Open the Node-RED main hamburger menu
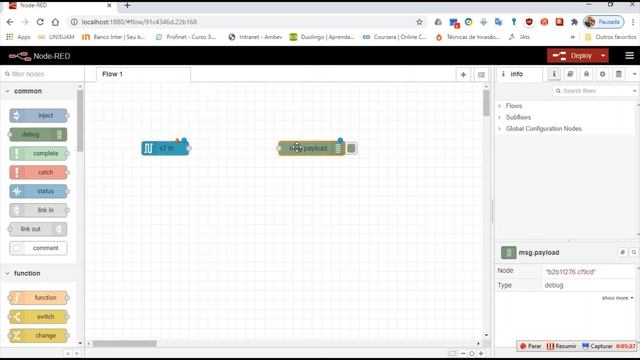640x360 pixels. coord(629,56)
